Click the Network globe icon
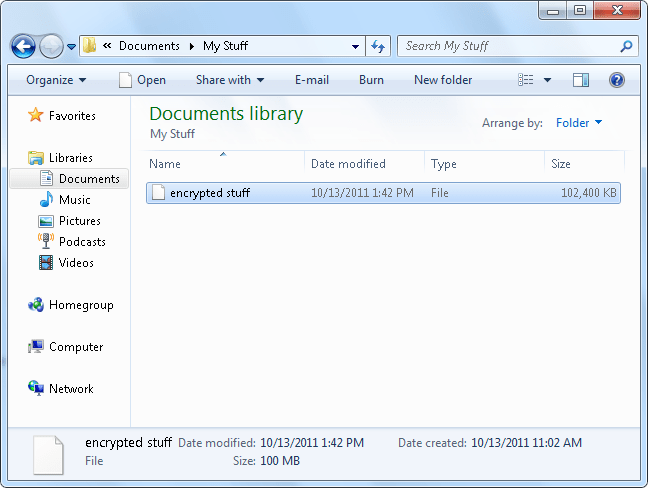 [x=36, y=388]
